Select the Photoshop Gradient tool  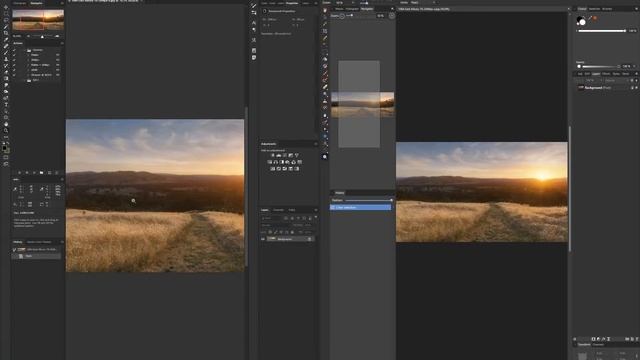pyautogui.click(x=6, y=78)
